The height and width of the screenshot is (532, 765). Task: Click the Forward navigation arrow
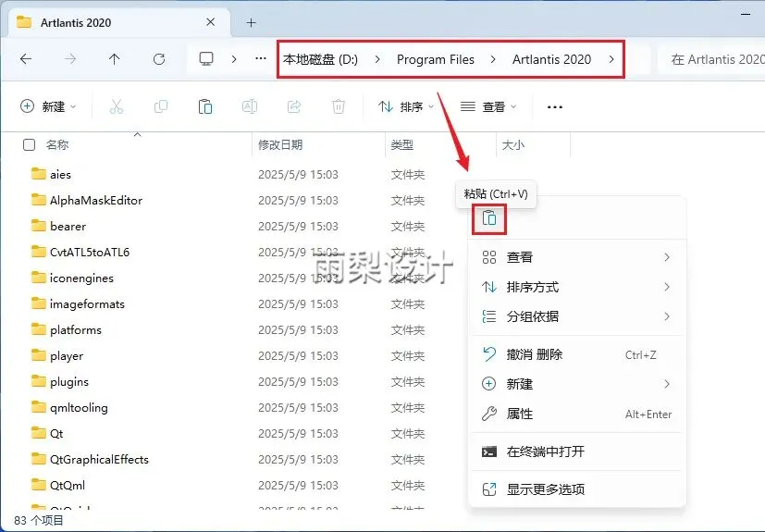click(x=70, y=59)
